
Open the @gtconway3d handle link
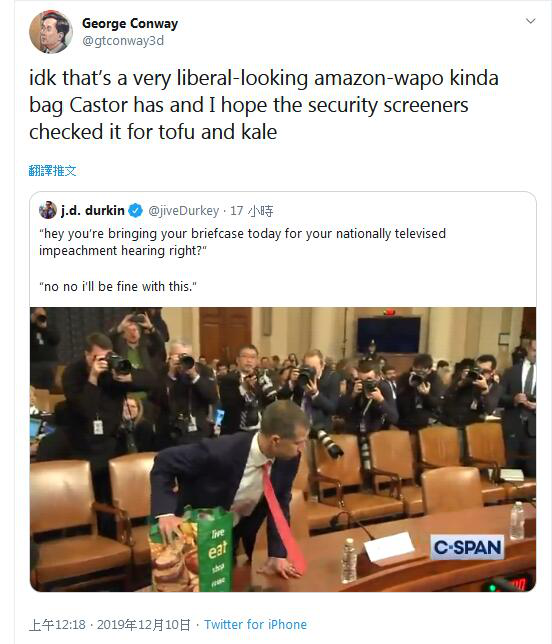[123, 41]
